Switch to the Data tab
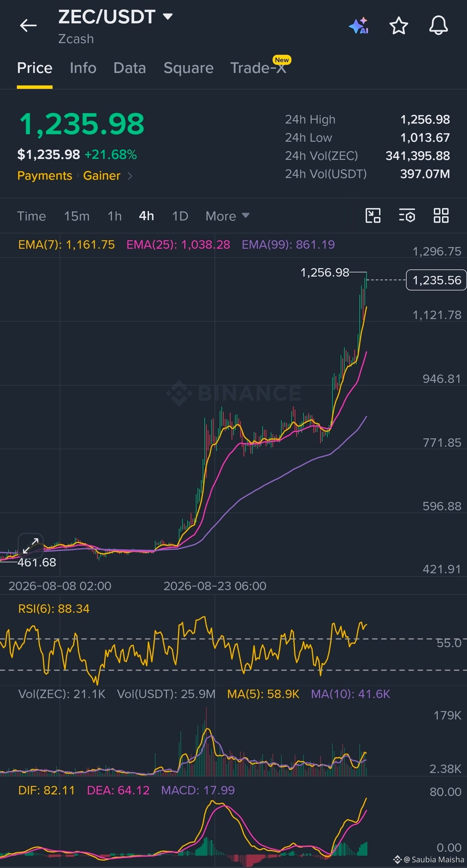This screenshot has width=467, height=868. tap(129, 68)
